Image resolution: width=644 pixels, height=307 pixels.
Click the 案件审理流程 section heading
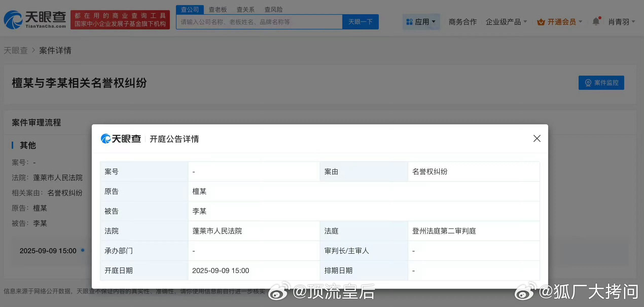[x=36, y=123]
